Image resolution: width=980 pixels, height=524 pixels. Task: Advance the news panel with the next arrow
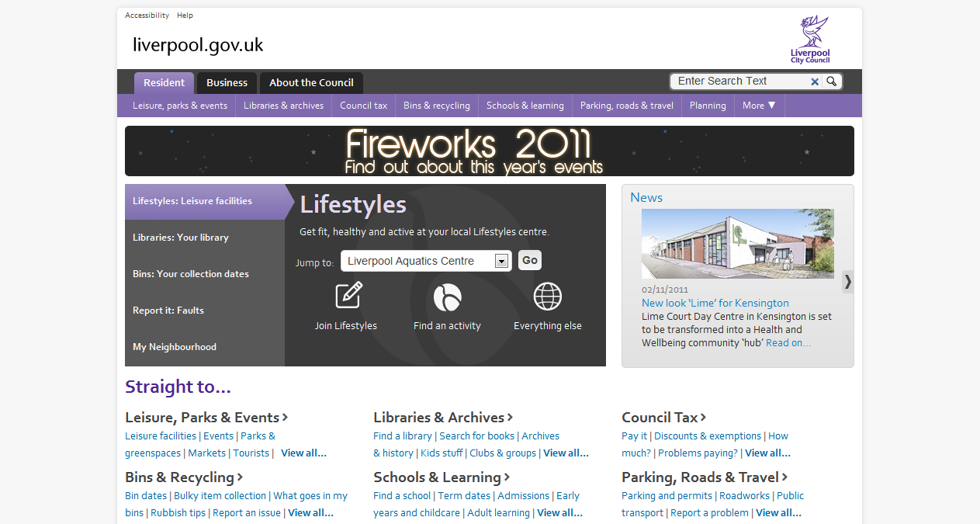click(847, 282)
